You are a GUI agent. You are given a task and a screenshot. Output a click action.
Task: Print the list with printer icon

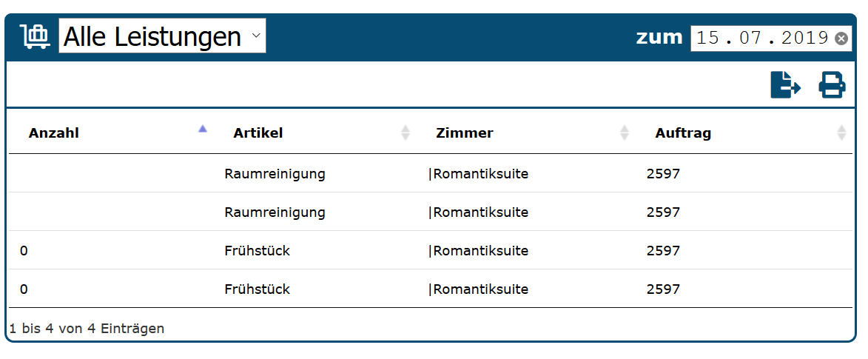pos(832,85)
